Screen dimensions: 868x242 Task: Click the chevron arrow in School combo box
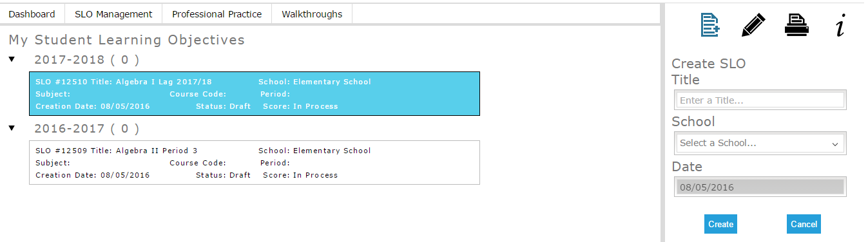[836, 144]
